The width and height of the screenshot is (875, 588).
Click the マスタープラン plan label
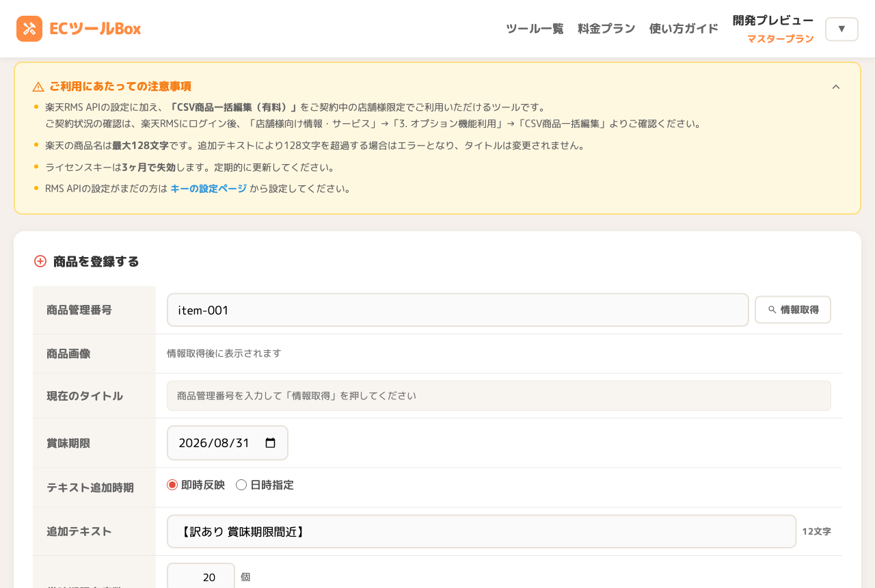pyautogui.click(x=781, y=39)
